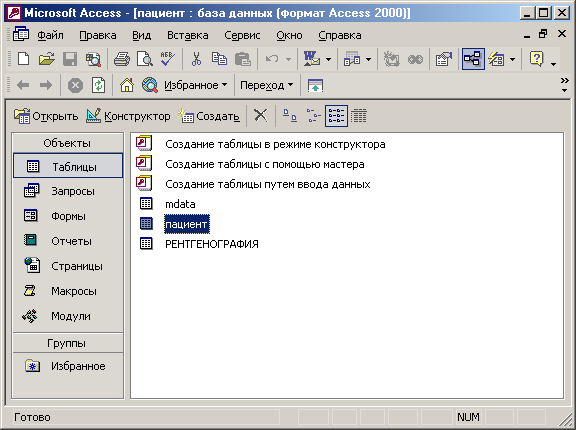
Task: Print using the printer icon
Action: coord(122,59)
